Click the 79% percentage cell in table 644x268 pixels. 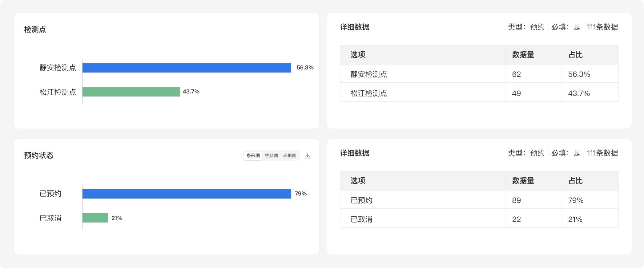click(576, 200)
